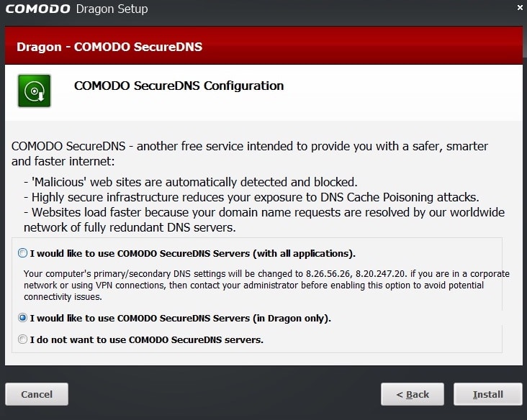Select SecureDNS with all applications radio button
The width and height of the screenshot is (527, 420).
(22, 253)
